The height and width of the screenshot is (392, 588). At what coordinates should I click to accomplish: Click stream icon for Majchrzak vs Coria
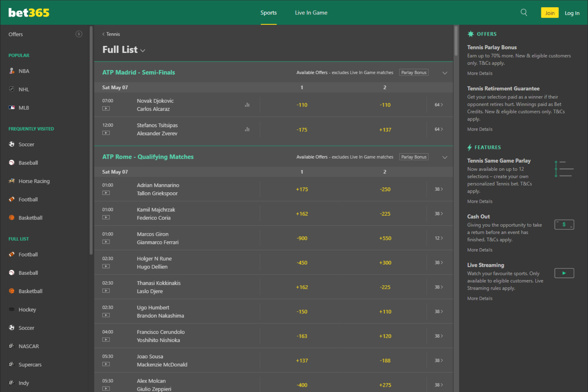tap(106, 217)
